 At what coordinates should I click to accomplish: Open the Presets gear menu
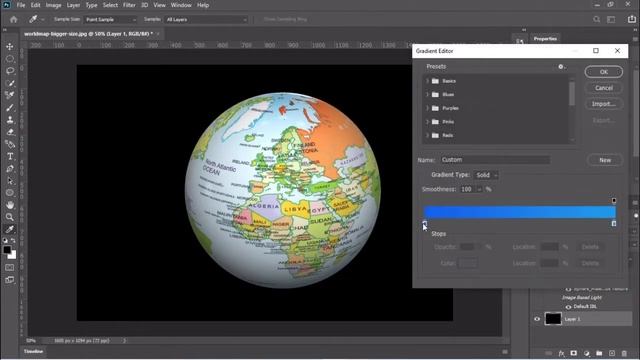pyautogui.click(x=562, y=67)
